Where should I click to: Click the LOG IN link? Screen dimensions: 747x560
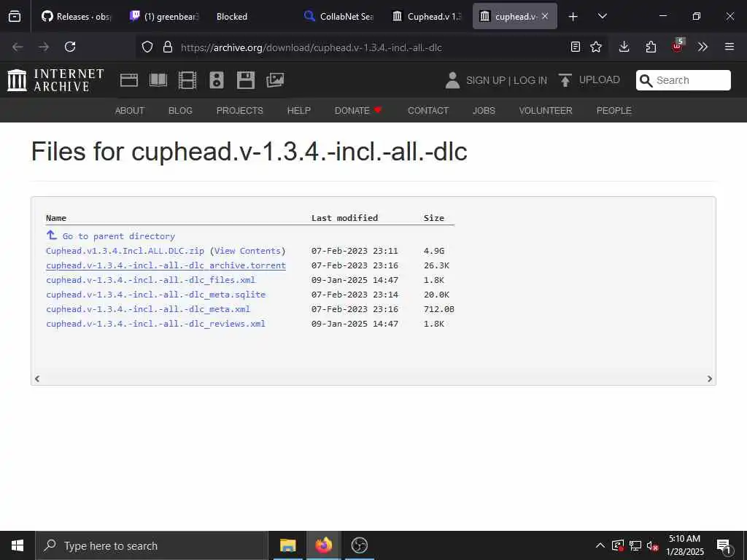click(x=530, y=80)
